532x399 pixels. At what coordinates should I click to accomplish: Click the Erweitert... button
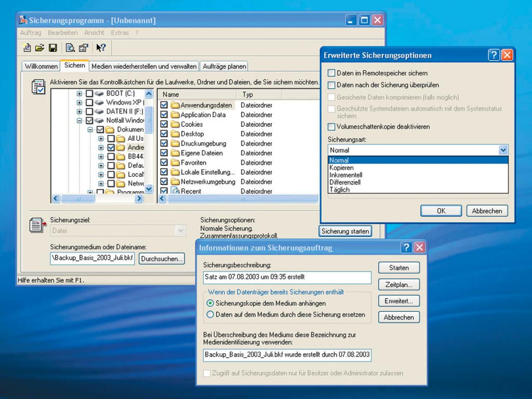pyautogui.click(x=399, y=301)
